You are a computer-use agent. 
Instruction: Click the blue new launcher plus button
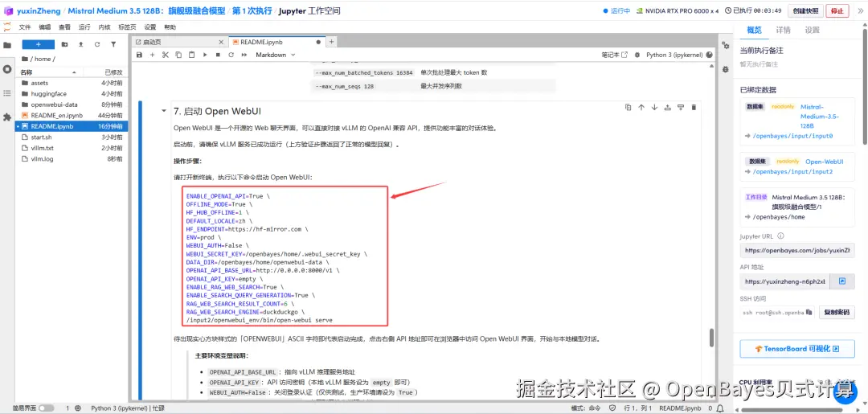[39, 44]
